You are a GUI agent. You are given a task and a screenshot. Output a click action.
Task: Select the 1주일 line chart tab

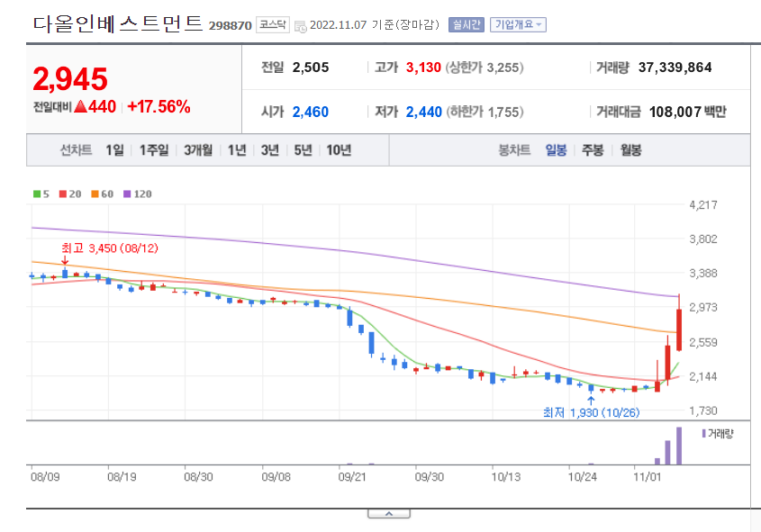[154, 150]
